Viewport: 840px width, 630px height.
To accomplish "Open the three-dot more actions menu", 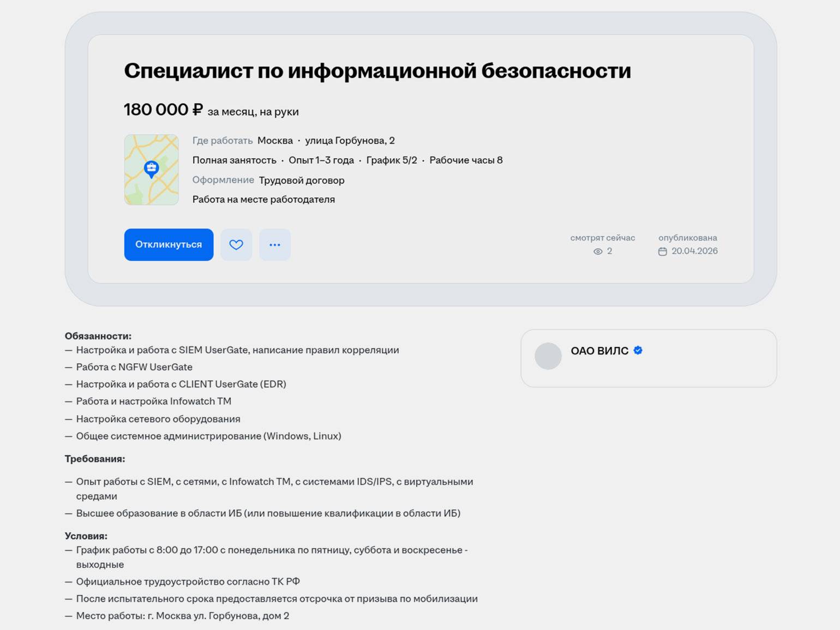I will [x=275, y=245].
